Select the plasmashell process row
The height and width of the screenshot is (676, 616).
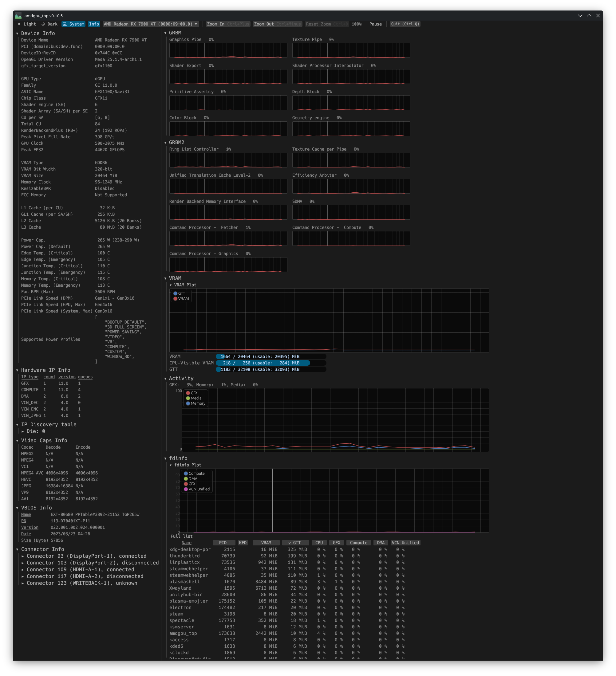point(287,582)
